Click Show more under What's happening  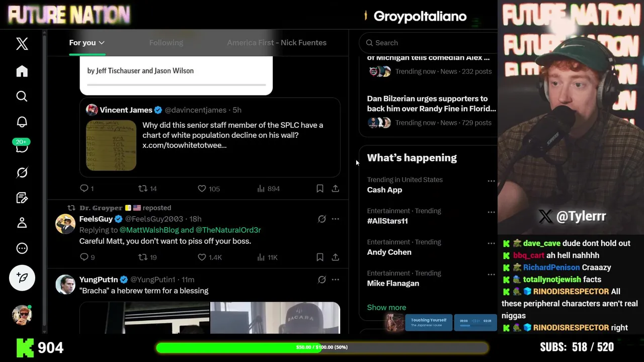386,307
